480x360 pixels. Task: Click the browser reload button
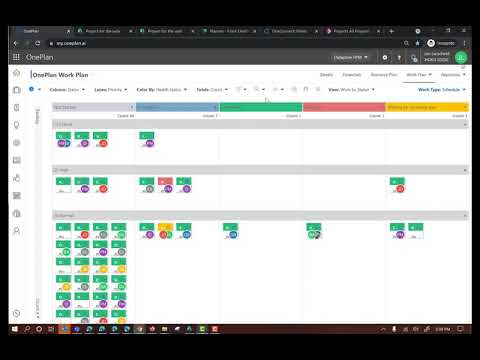coord(38,43)
